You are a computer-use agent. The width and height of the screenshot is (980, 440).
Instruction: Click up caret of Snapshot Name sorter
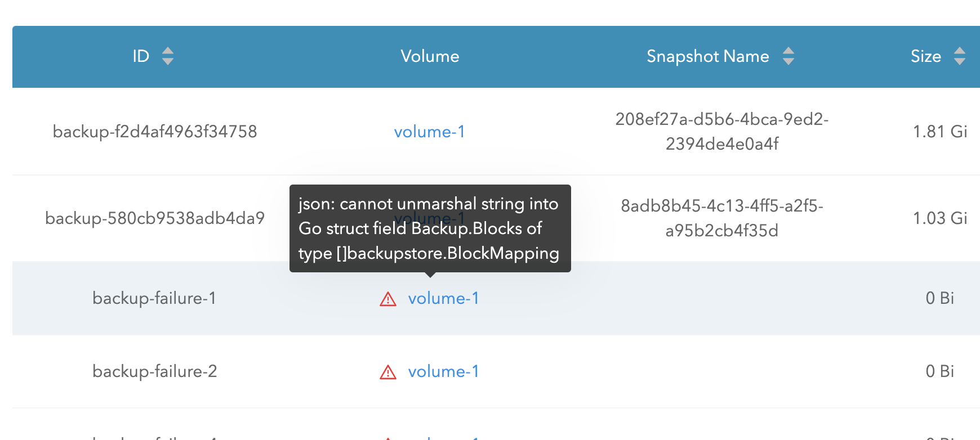(789, 51)
